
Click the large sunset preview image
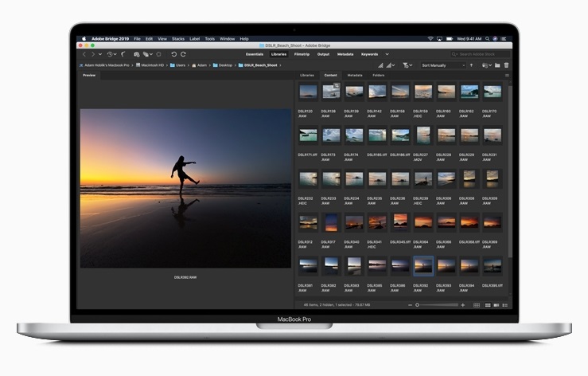tap(185, 189)
